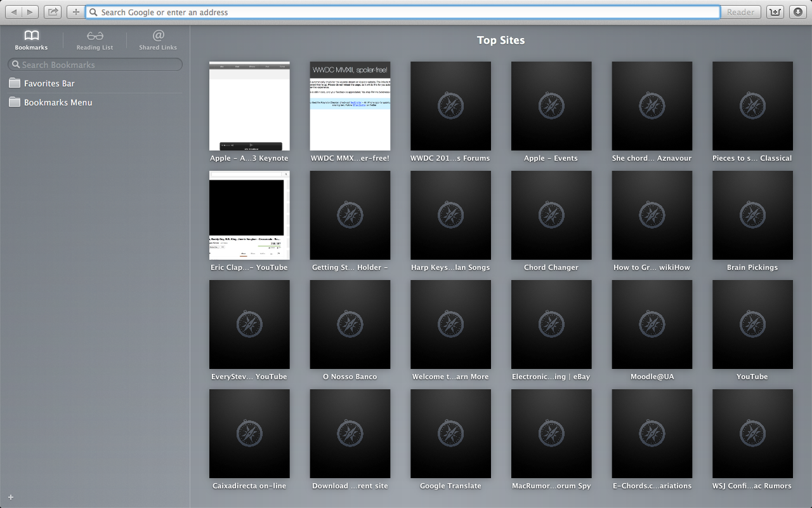This screenshot has width=812, height=508.
Task: Open the Electronics eBay top site
Action: 551,324
